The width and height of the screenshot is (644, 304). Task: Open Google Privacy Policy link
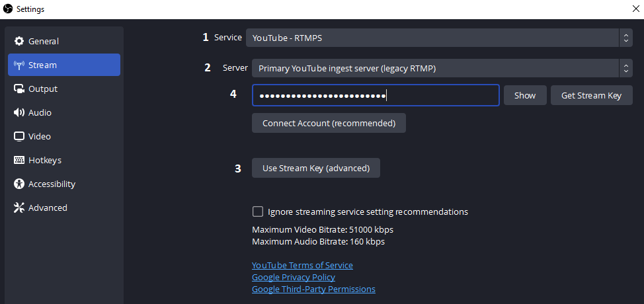[x=293, y=277]
